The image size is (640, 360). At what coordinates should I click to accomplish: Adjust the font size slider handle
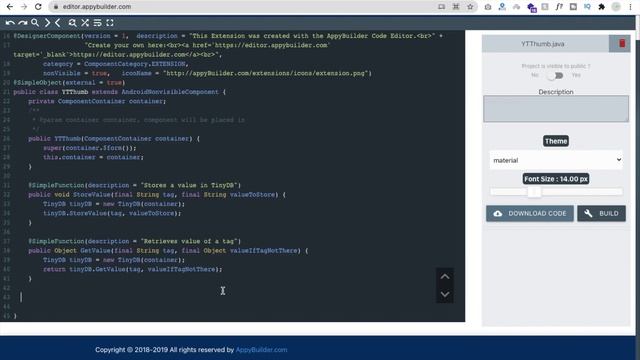coord(534,191)
